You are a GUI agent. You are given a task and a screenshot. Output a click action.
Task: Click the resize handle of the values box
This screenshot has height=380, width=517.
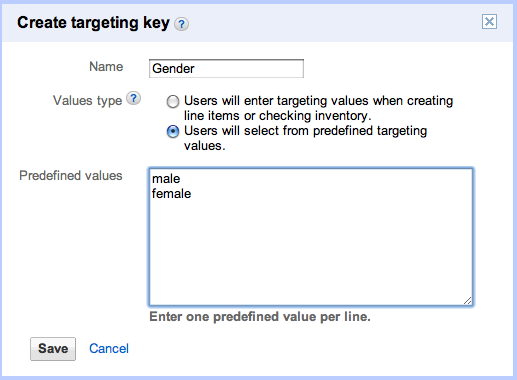(467, 300)
